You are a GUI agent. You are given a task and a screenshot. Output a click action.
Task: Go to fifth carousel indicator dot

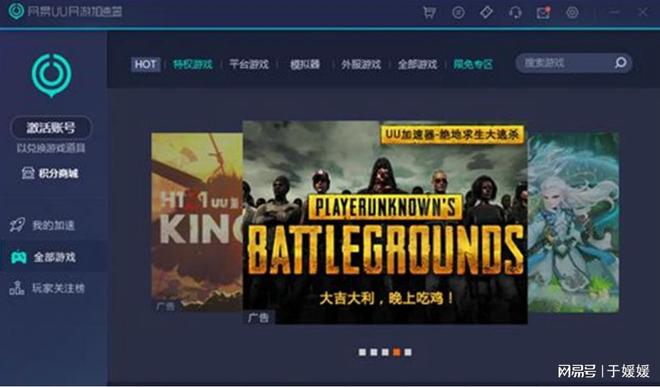(x=407, y=352)
